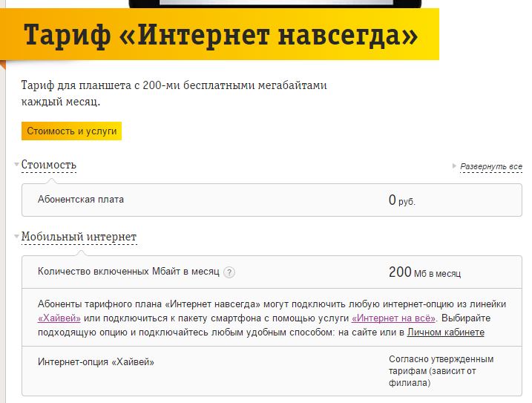
Task: Open the «Стоимость и услуги» tab
Action: coord(71,131)
